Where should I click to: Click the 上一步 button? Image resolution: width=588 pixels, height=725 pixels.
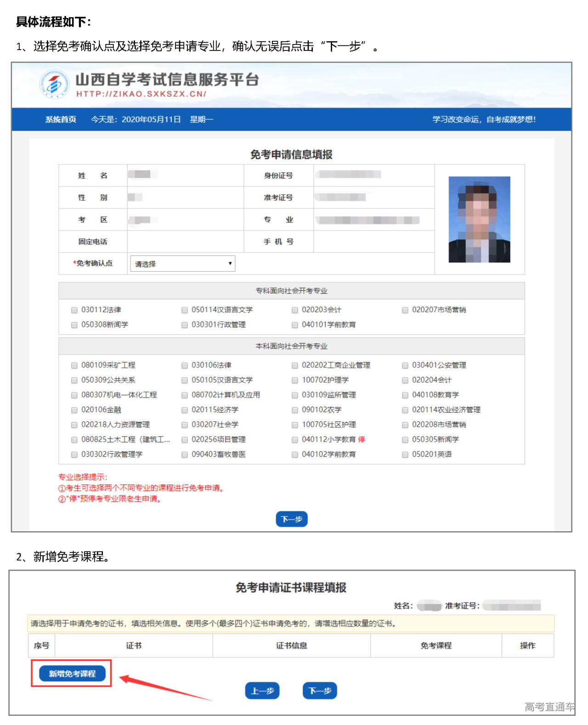coord(262,691)
